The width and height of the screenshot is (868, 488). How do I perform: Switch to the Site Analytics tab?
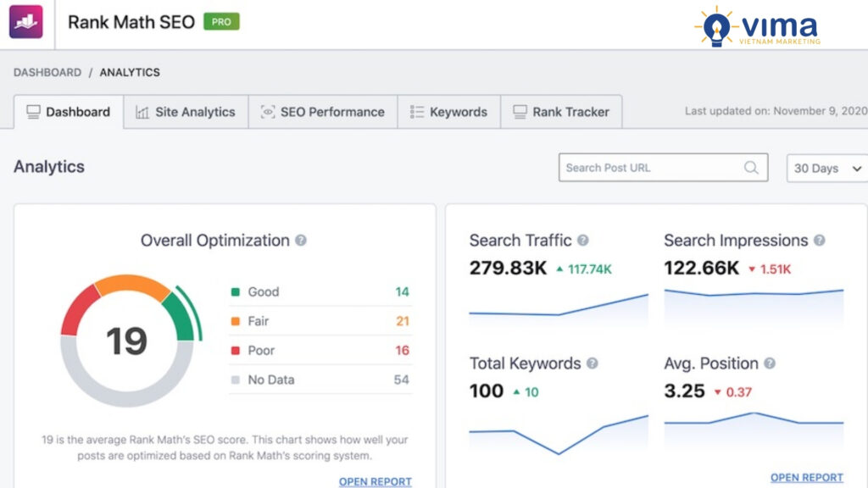point(186,111)
